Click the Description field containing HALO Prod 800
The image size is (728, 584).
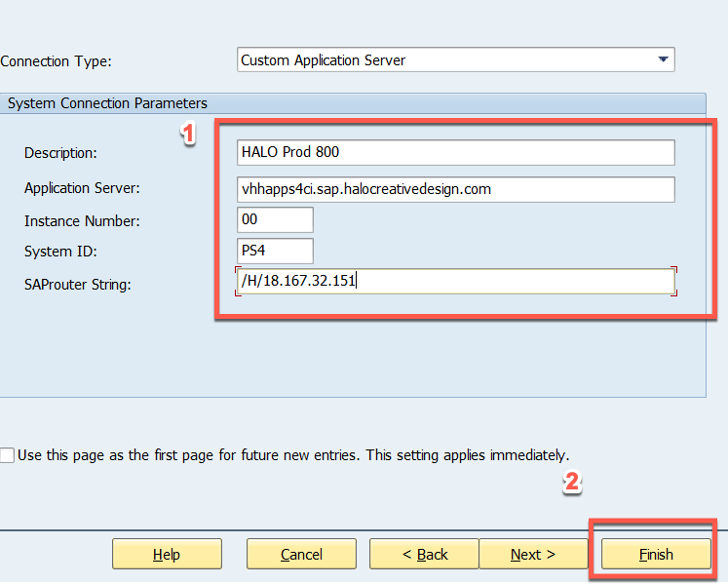pos(455,153)
